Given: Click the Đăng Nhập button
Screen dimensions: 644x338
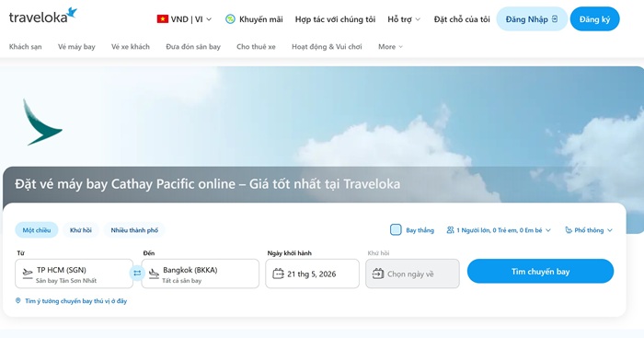Looking at the screenshot, I should point(532,19).
